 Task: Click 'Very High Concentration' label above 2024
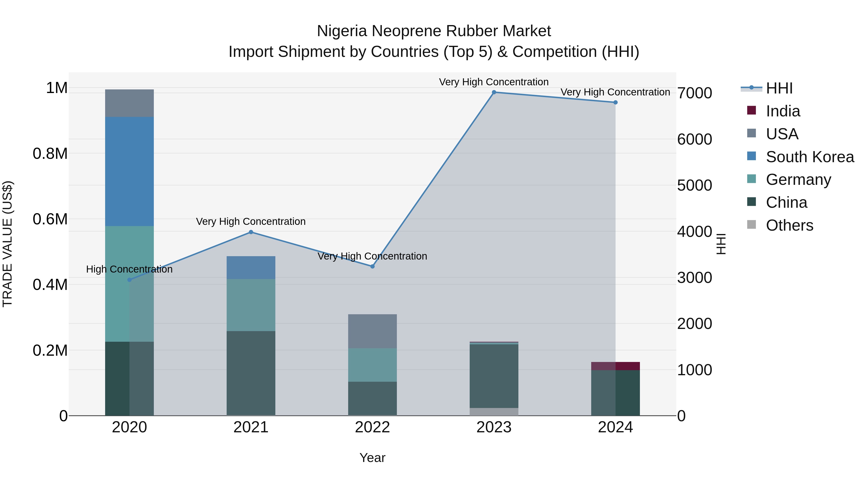point(615,92)
